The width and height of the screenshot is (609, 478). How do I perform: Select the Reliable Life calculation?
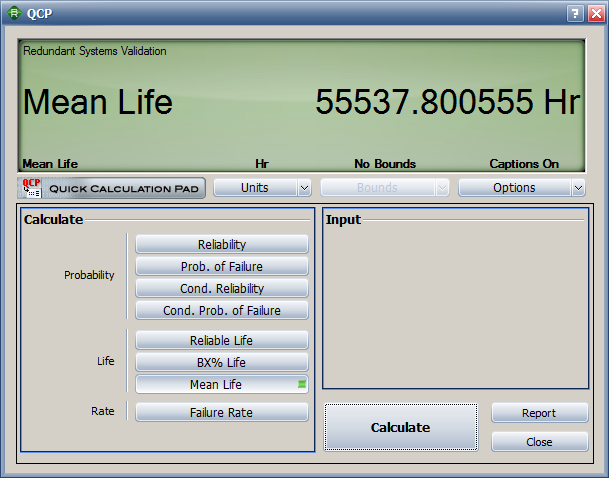(222, 340)
